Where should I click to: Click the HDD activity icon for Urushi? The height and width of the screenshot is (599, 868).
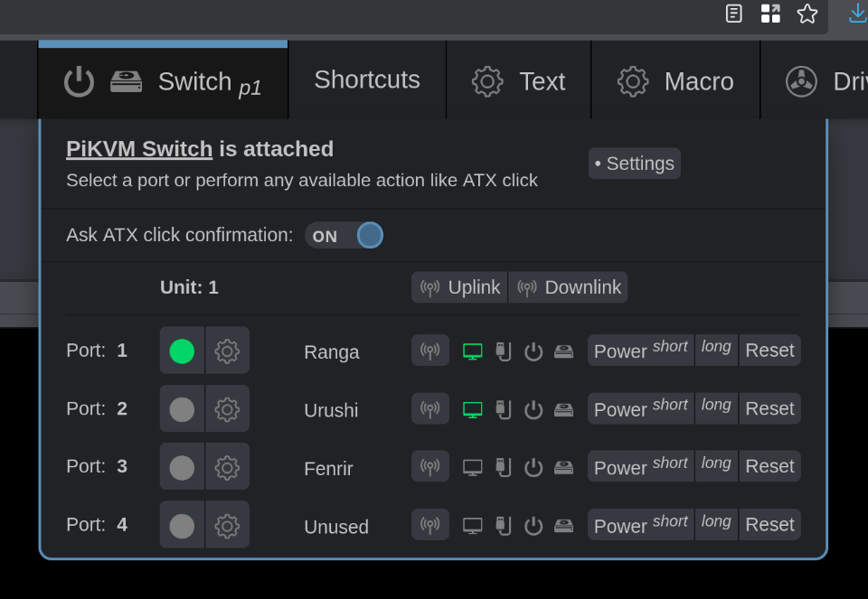[563, 410]
